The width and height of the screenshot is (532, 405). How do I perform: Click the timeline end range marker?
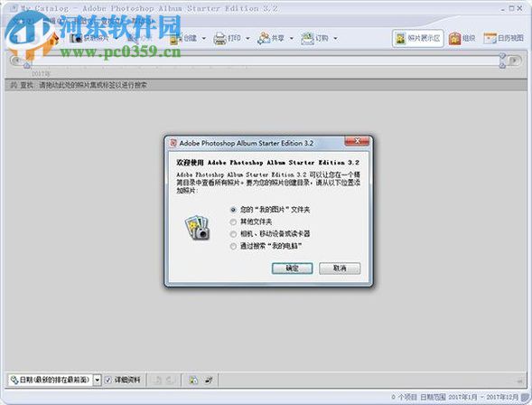click(x=502, y=61)
